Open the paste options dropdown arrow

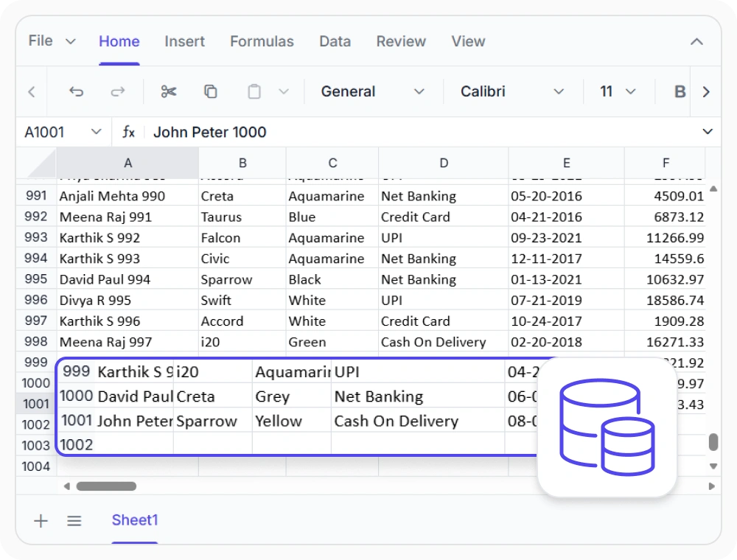click(x=284, y=91)
